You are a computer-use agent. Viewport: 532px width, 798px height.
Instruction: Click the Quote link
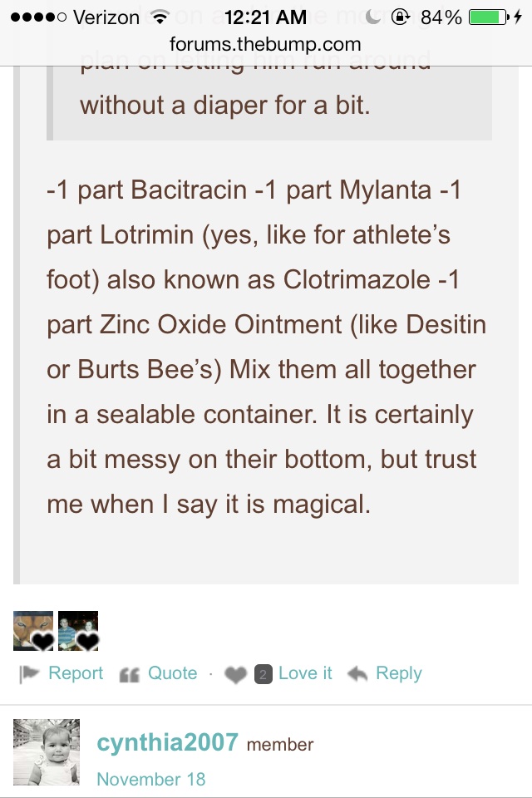click(x=173, y=672)
